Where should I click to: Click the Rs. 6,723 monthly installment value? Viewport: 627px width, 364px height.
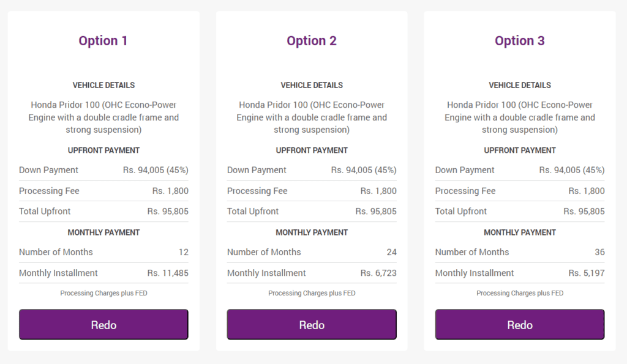[378, 273]
